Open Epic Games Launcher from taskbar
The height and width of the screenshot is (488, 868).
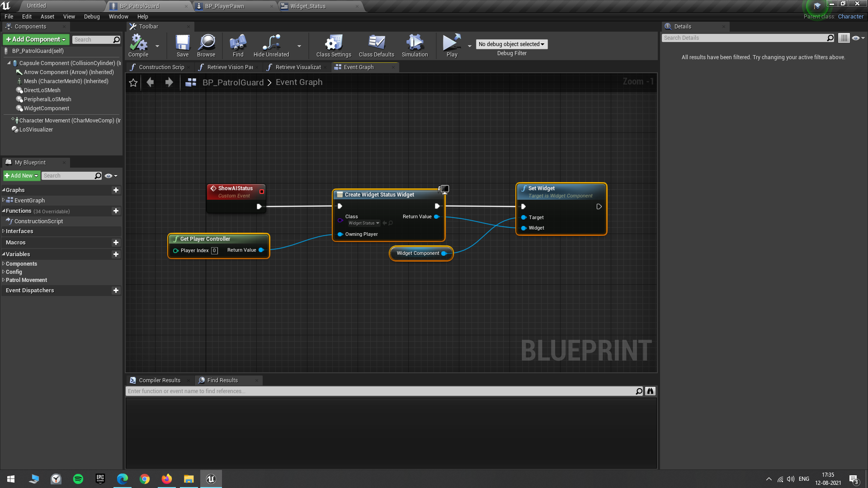point(100,479)
